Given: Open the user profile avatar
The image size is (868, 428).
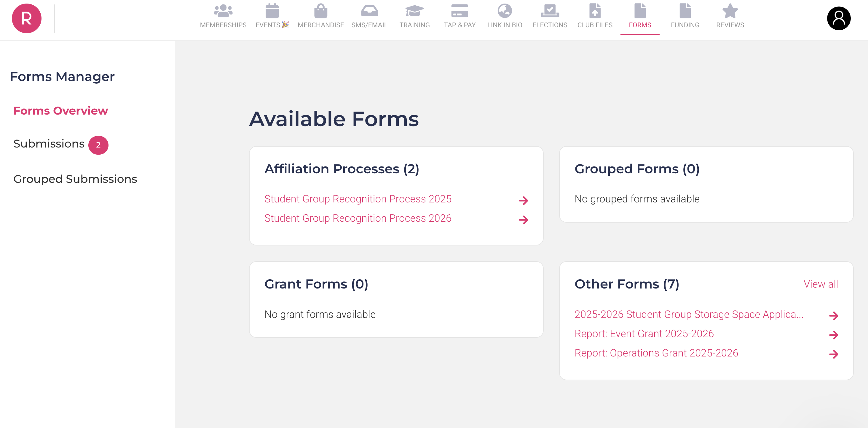Looking at the screenshot, I should (838, 18).
